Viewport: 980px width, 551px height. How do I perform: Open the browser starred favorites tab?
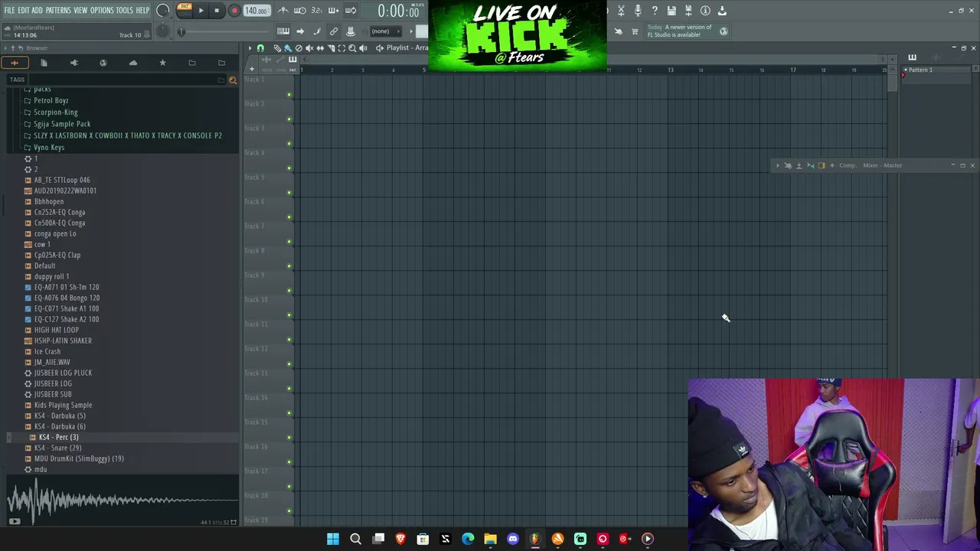(x=162, y=63)
